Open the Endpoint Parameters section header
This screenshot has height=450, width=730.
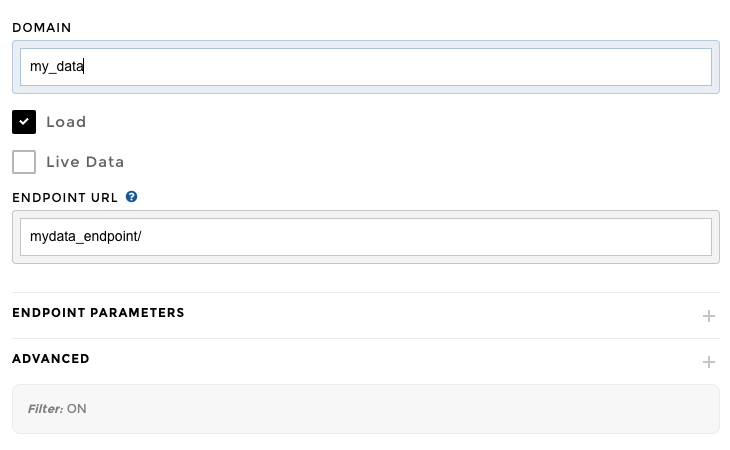[98, 313]
